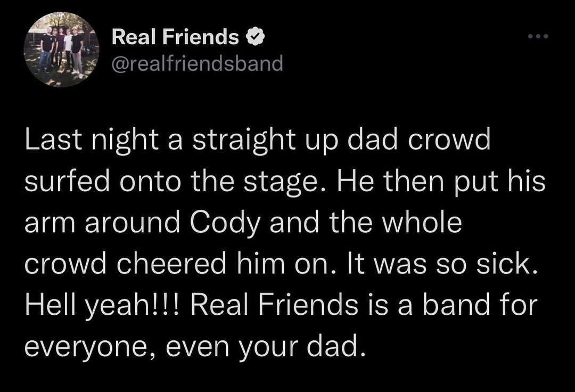This screenshot has height=392, width=575.
Task: Open the @realfriendsband handle link
Action: pyautogui.click(x=197, y=63)
